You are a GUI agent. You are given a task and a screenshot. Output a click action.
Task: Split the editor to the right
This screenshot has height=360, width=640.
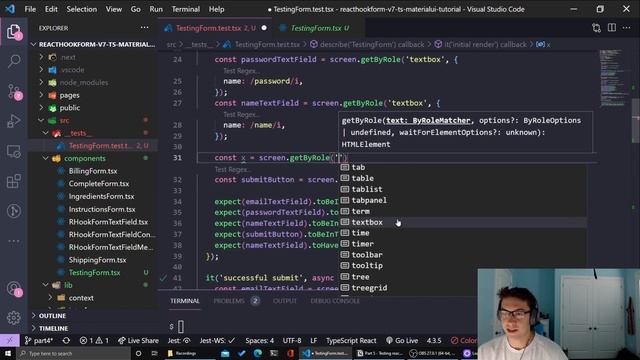tap(611, 28)
